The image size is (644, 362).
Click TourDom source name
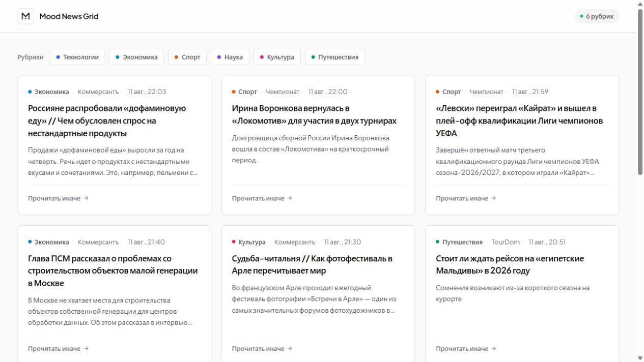point(506,242)
